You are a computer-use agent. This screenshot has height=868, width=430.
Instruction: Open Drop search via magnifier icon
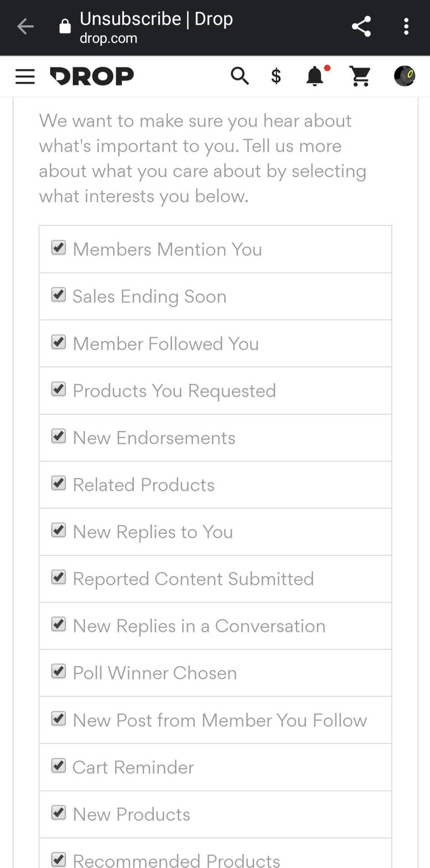240,76
